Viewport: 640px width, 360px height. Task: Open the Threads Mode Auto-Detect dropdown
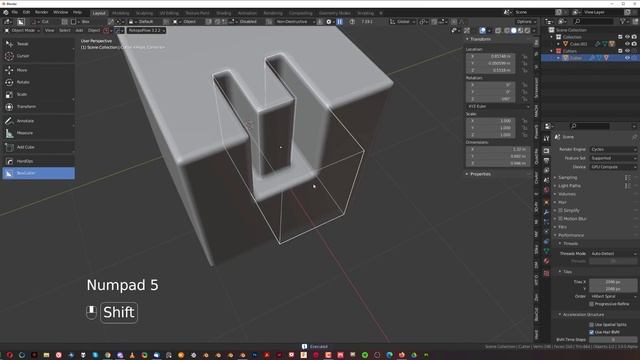click(613, 253)
